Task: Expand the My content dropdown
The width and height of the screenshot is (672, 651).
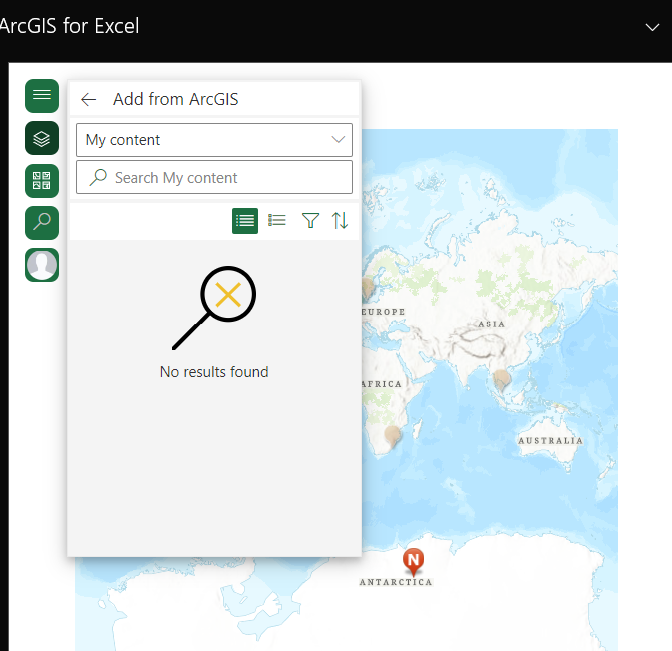Action: point(214,140)
